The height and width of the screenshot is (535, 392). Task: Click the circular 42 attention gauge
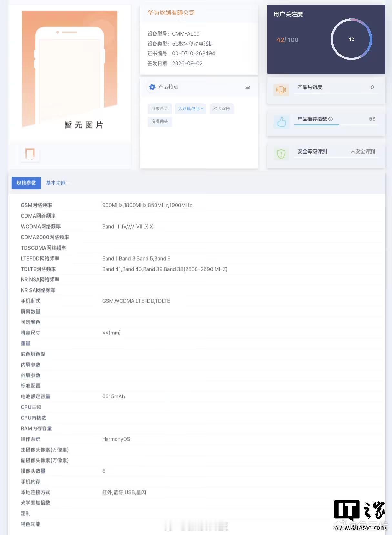[x=351, y=39]
